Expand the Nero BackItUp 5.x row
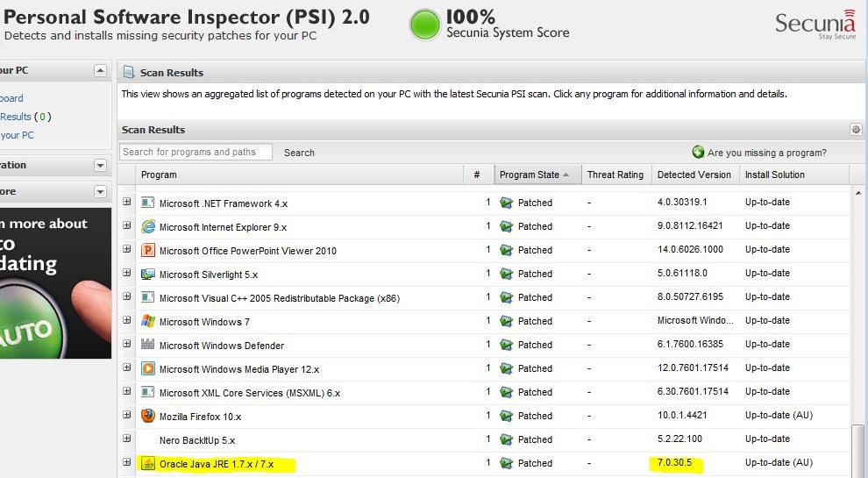 pyautogui.click(x=127, y=439)
